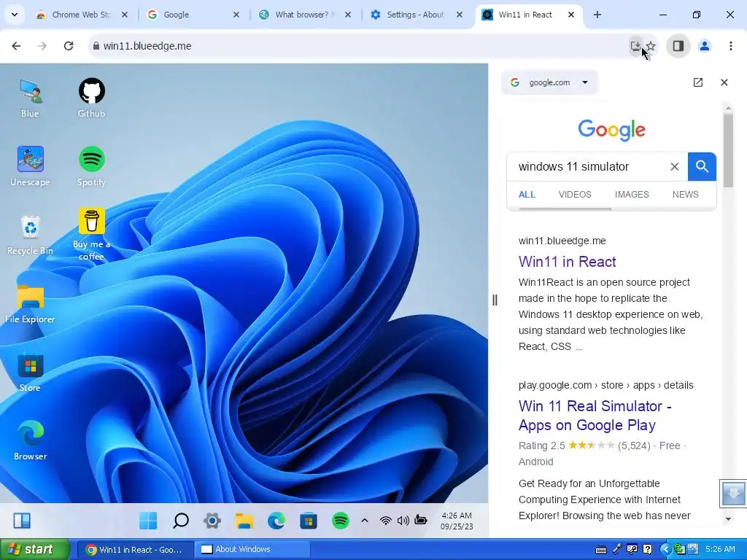Viewport: 747px width, 560px height.
Task: Click the volume icon in Win11 taskbar
Action: [403, 521]
